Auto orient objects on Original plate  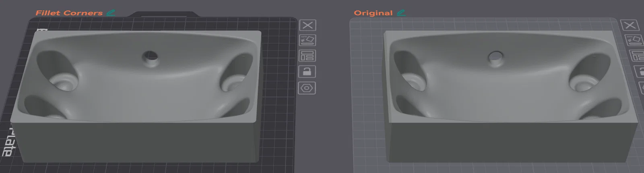click(x=634, y=41)
